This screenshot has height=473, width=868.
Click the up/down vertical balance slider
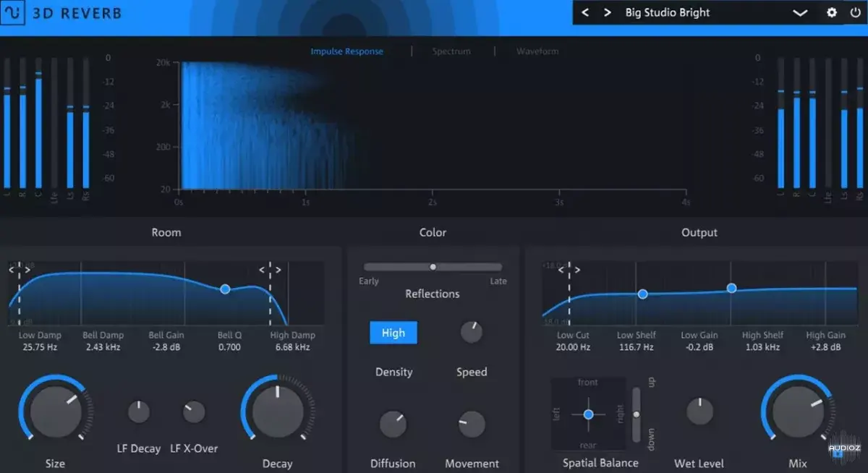click(x=637, y=414)
